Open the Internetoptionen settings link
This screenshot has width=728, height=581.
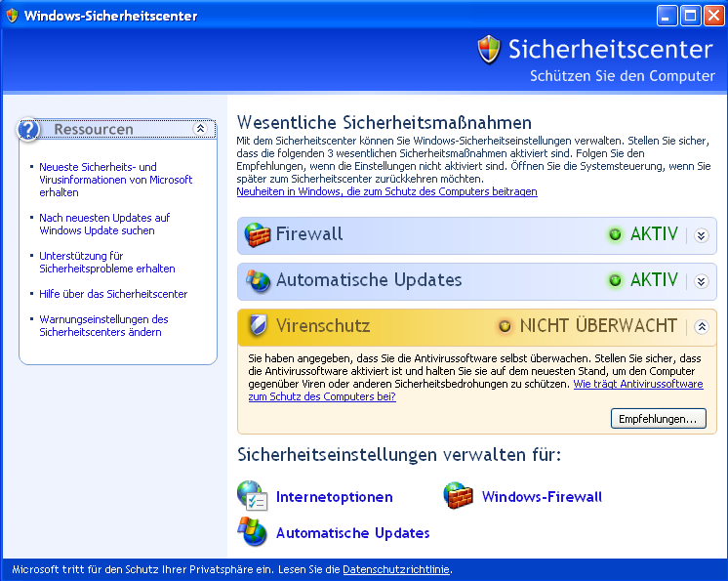334,497
